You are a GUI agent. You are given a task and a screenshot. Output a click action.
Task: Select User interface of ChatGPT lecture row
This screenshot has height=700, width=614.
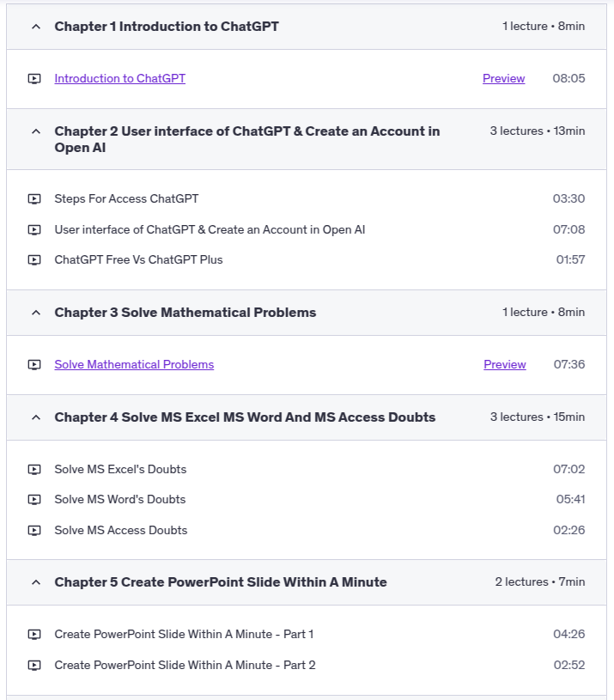tap(210, 230)
